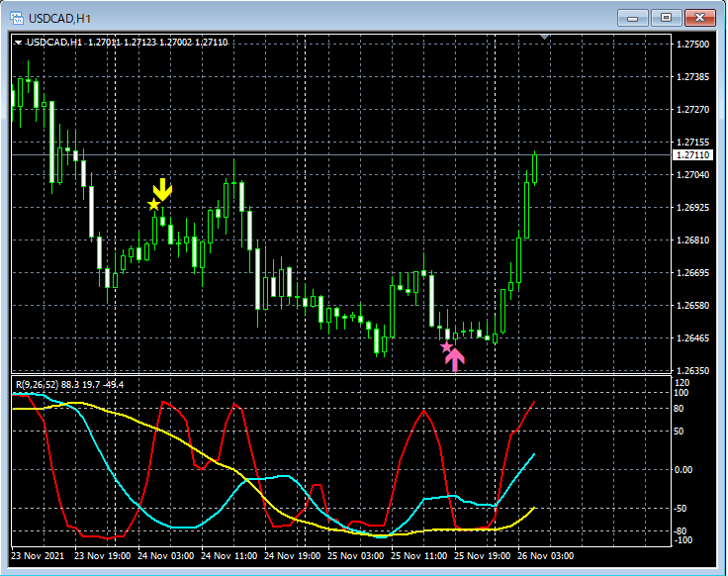The height and width of the screenshot is (576, 728).
Task: Click the 1.27385 price scale label
Action: [x=692, y=76]
